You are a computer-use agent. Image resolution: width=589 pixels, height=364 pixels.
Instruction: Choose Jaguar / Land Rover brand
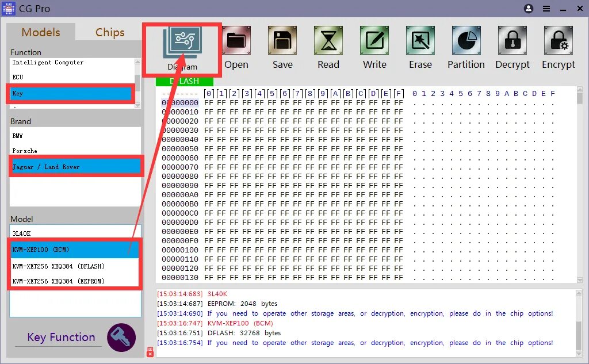click(75, 166)
